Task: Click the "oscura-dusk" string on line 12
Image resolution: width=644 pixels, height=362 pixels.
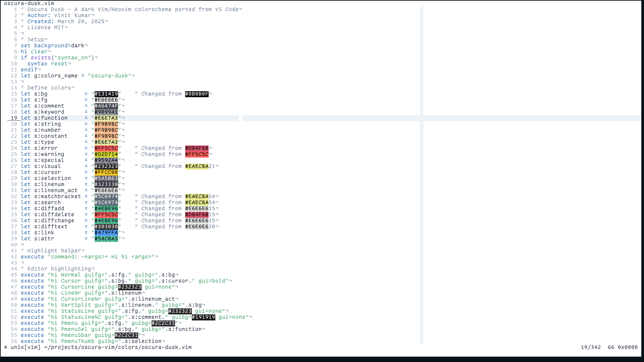Action: pos(110,76)
